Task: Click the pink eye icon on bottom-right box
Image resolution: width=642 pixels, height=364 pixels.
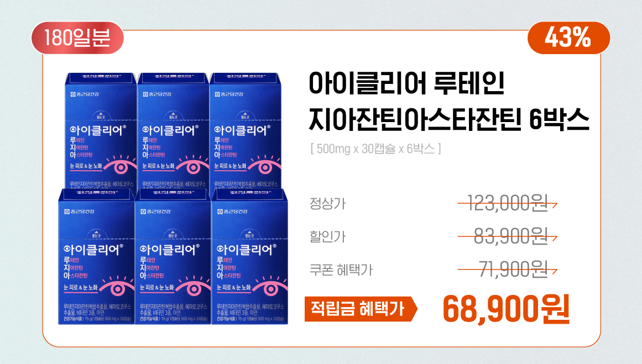Action: pyautogui.click(x=270, y=286)
